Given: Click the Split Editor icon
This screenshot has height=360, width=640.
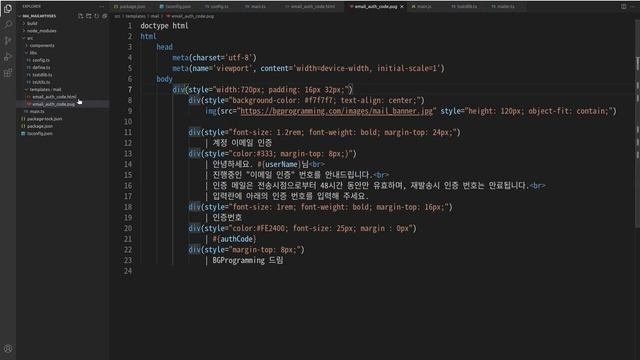Looking at the screenshot, I should pos(623,7).
